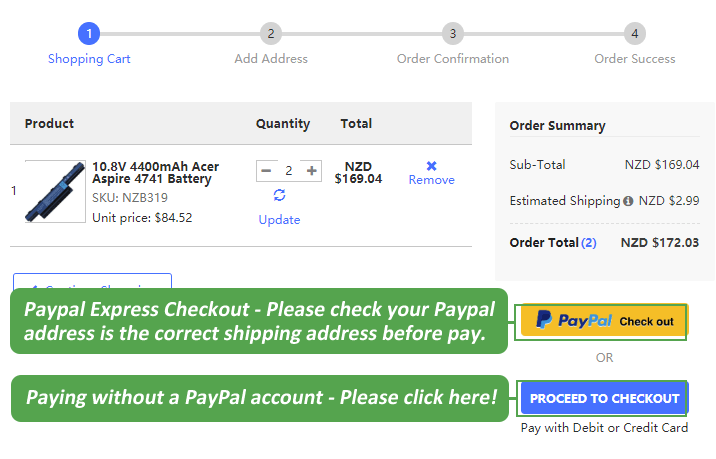This screenshot has width=716, height=459.
Task: Select step 2 Add Address circle
Action: coord(271,34)
